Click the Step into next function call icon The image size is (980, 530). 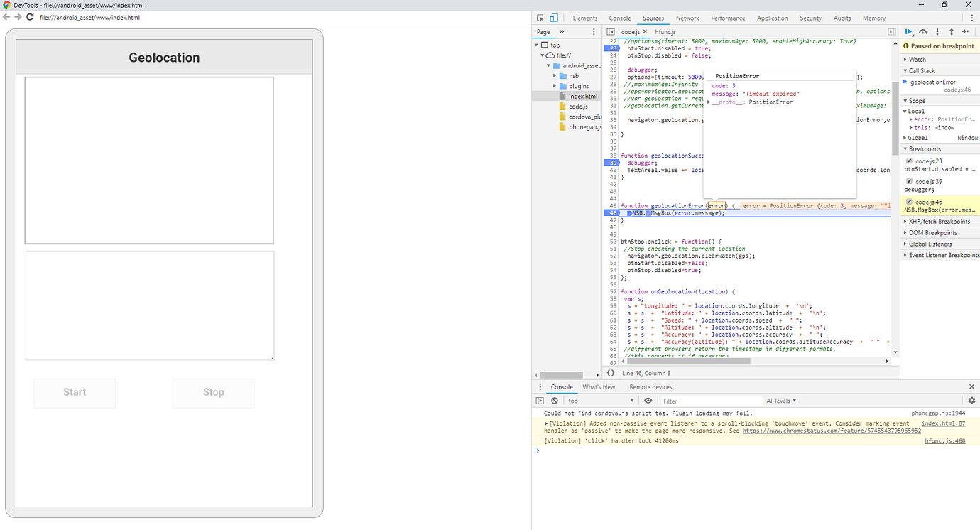937,31
